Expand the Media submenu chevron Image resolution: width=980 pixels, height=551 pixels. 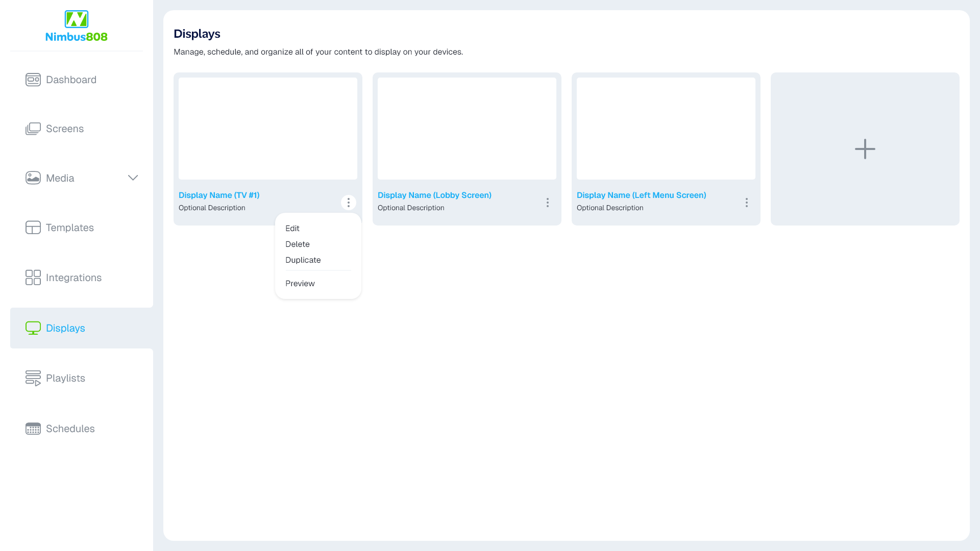click(x=133, y=178)
